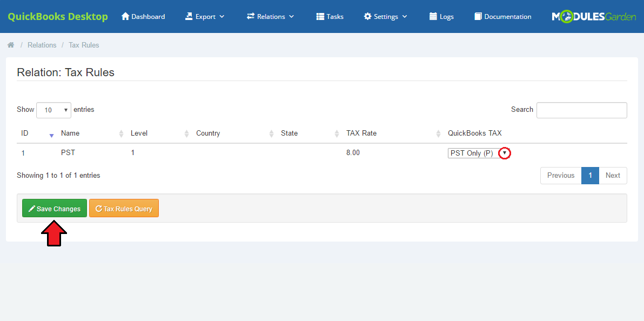Click the home icon in breadcrumb

coord(11,45)
